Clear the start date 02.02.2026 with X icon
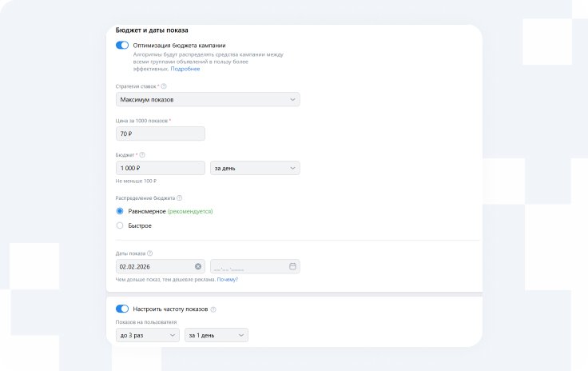Screen dimensions: 588x371 coord(198,266)
